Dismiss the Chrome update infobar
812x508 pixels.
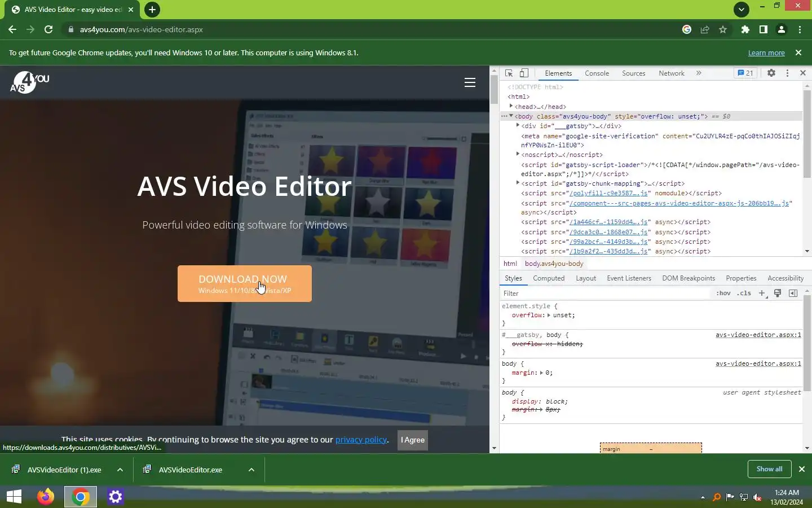tap(798, 52)
